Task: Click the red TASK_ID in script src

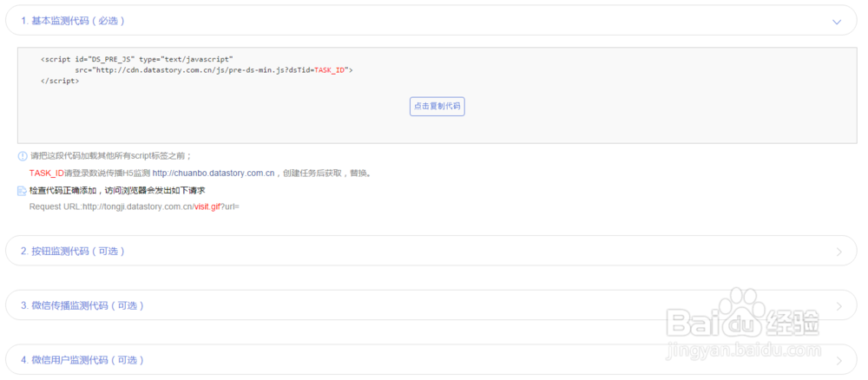Action: [x=330, y=70]
